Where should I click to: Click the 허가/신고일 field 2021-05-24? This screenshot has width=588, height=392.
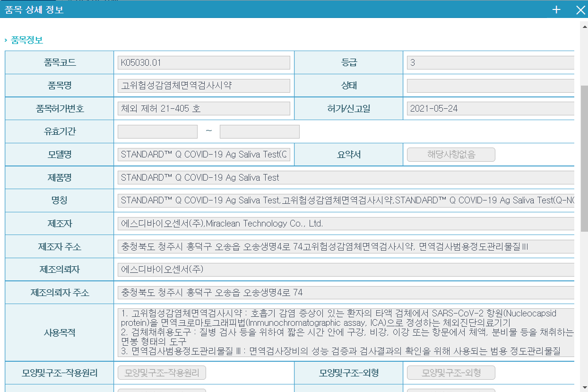point(491,108)
